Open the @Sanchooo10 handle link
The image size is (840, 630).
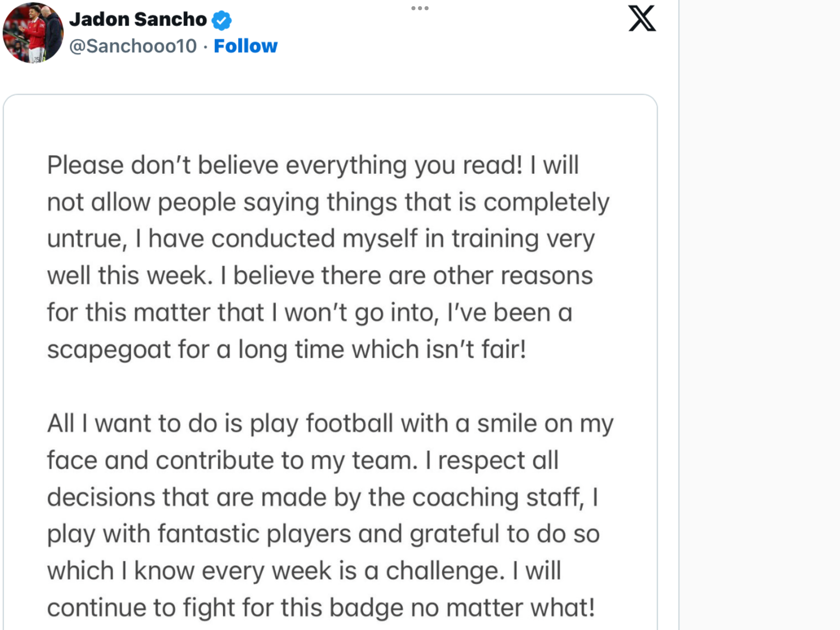coord(133,46)
